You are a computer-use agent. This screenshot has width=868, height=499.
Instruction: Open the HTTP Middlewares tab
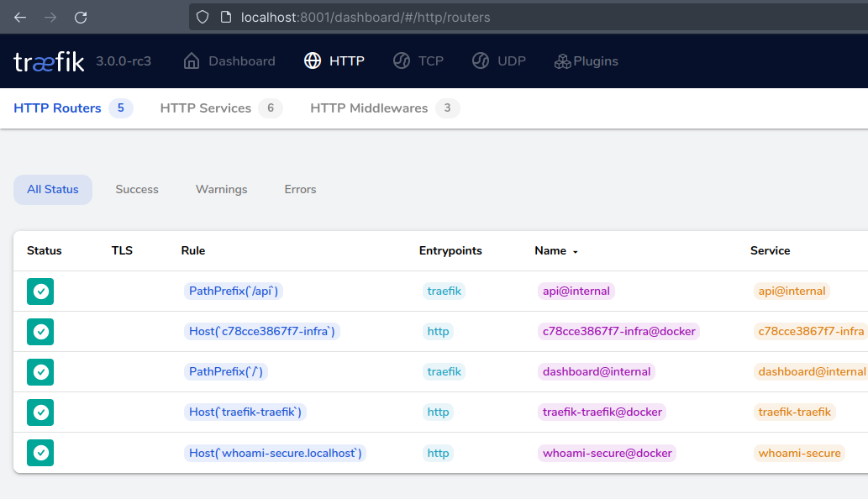coord(369,108)
